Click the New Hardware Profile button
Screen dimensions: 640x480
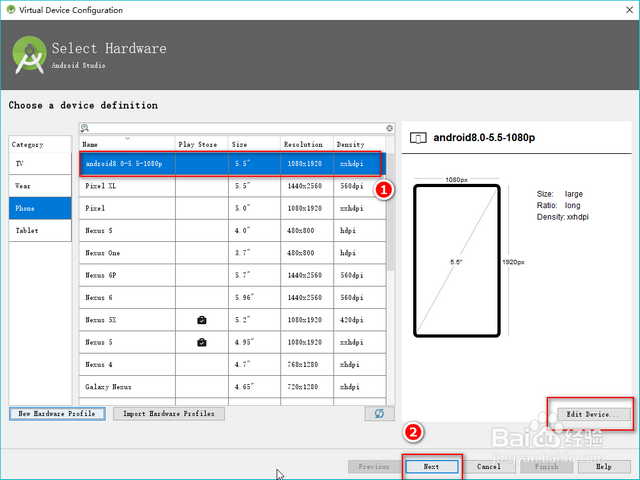coord(57,414)
